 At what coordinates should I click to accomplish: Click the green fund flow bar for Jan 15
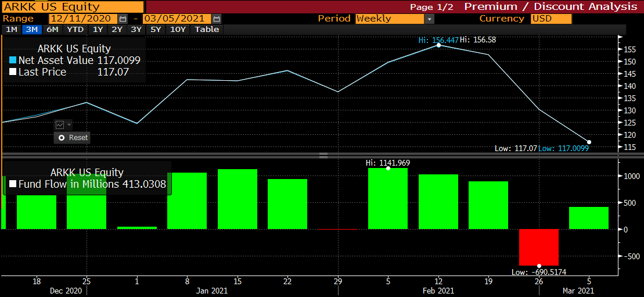238,199
